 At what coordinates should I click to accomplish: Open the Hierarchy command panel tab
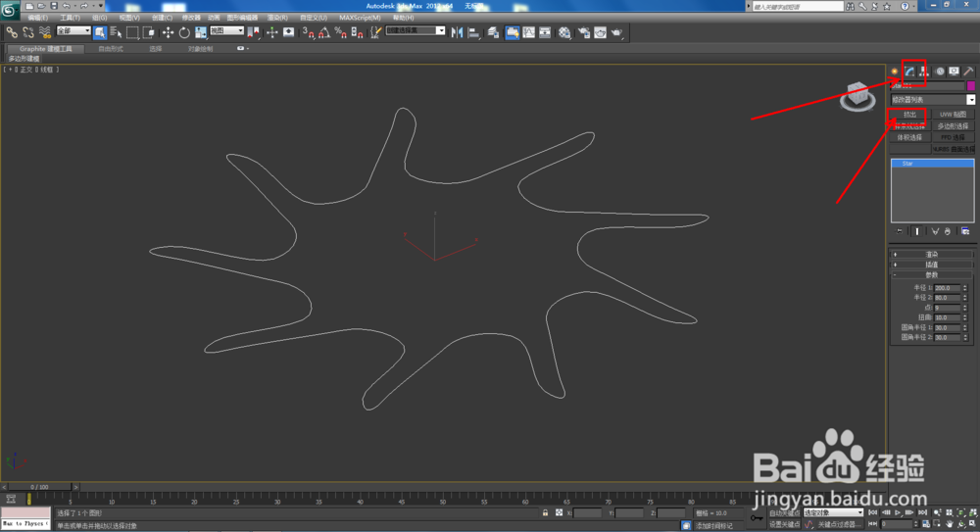(x=924, y=72)
